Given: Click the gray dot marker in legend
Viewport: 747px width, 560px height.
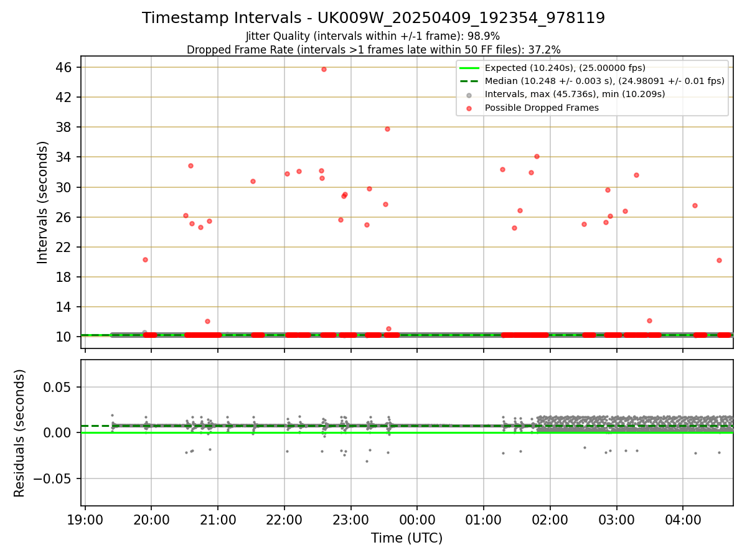Looking at the screenshot, I should coord(469,95).
